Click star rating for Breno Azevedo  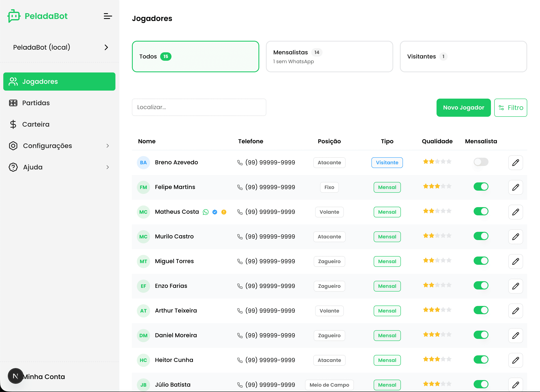[437, 162]
